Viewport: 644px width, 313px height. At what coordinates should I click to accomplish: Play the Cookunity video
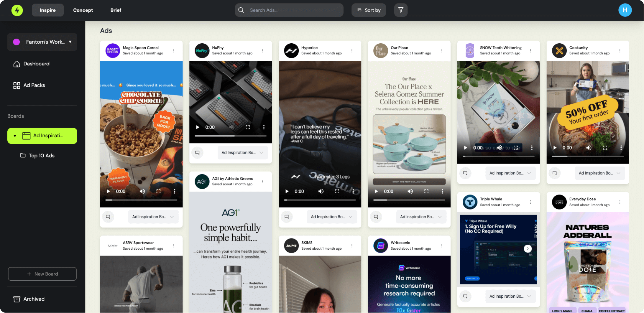pos(555,148)
